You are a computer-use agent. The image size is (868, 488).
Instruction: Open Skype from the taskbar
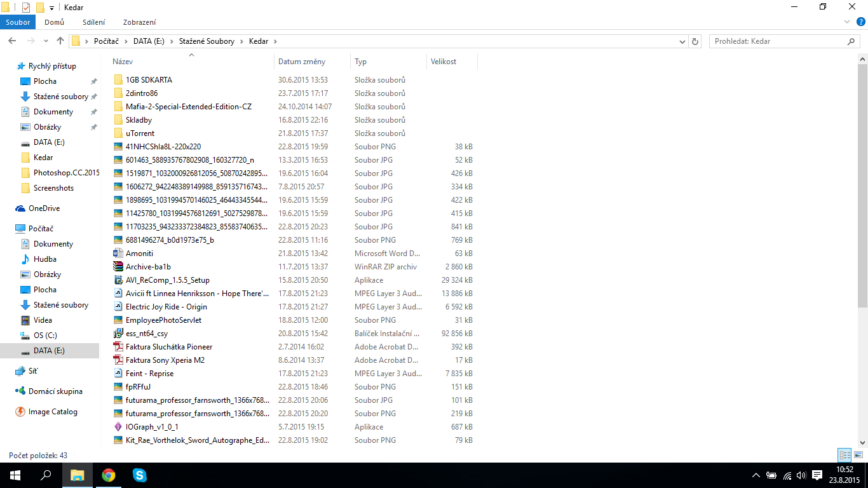pos(139,475)
